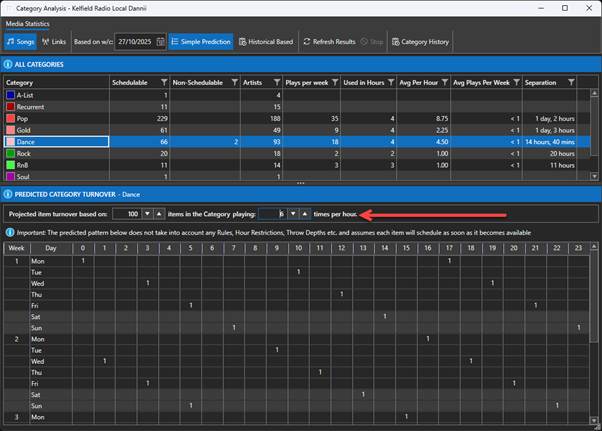Viewport: 602px width, 431px height.
Task: Click the times per hour value field
Action: tap(272, 214)
